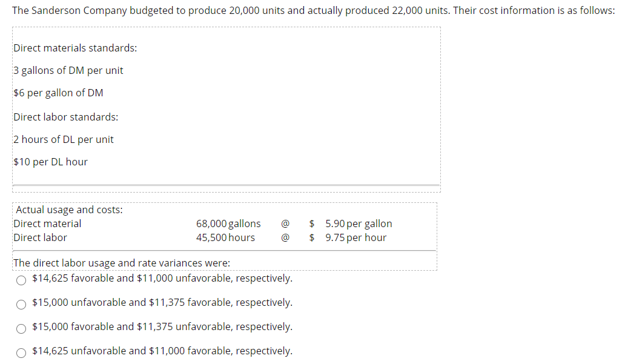
Task: Click the '5.90 per gallon' price value
Action: coord(359,223)
